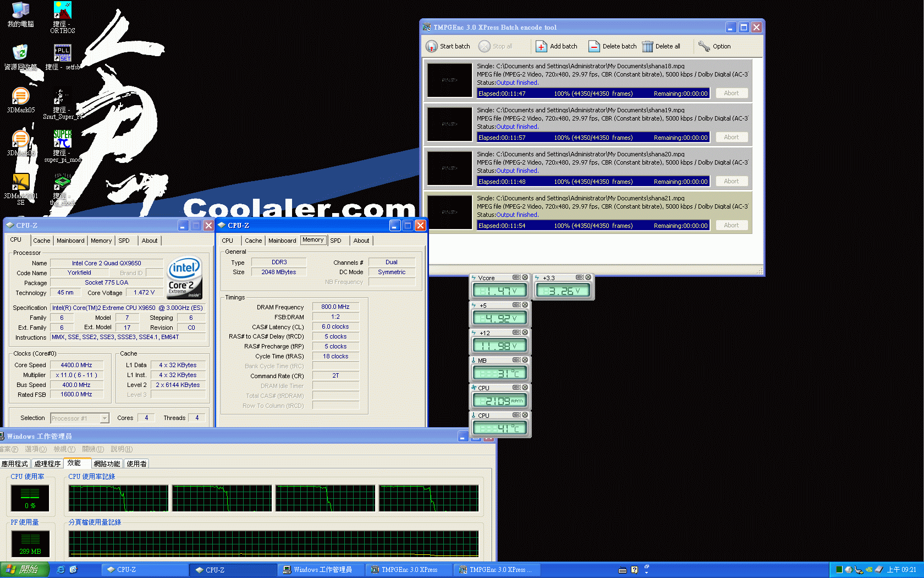Screen dimensions: 924x578
Task: Click the Windows 開始 Start button
Action: pyautogui.click(x=25, y=570)
